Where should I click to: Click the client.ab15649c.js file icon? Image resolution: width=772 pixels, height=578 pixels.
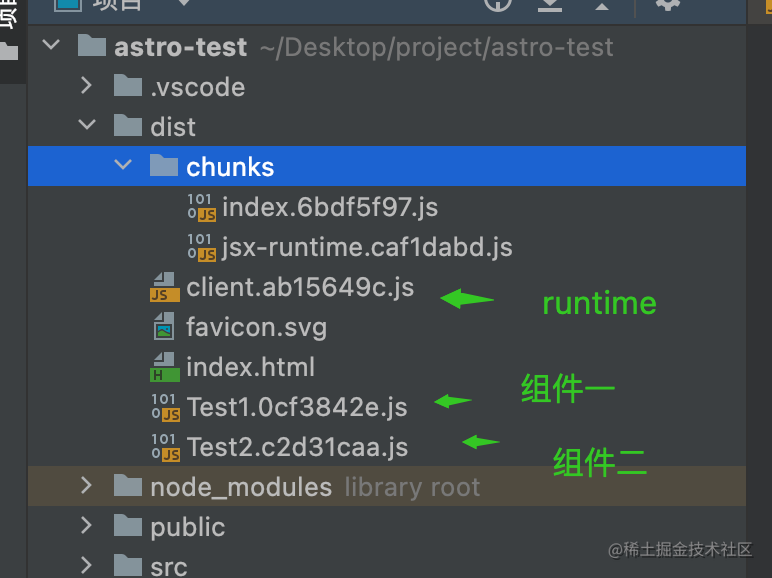[164, 287]
